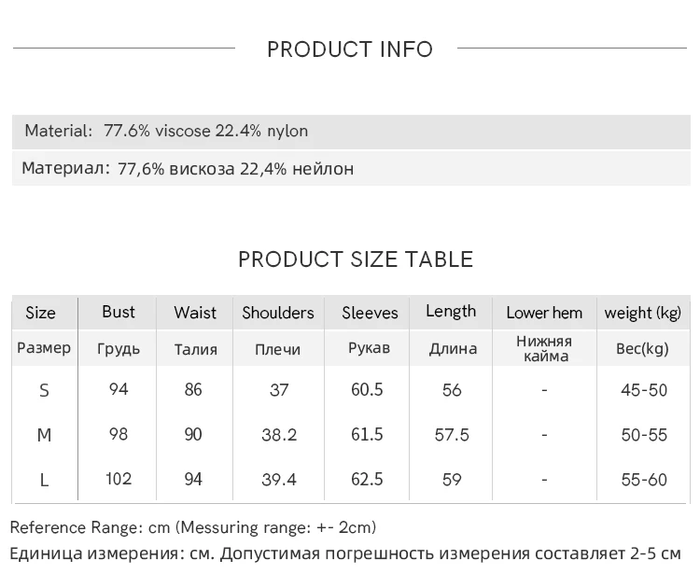This screenshot has width=700, height=588.
Task: Click the shoulders value 38.2
Action: [x=279, y=435]
